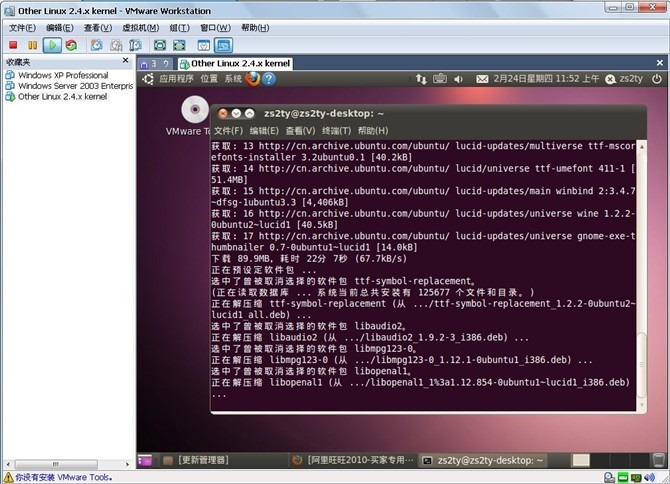The image size is (670, 484).
Task: Click the show summary view toolbar icon
Action: pyautogui.click(x=204, y=45)
